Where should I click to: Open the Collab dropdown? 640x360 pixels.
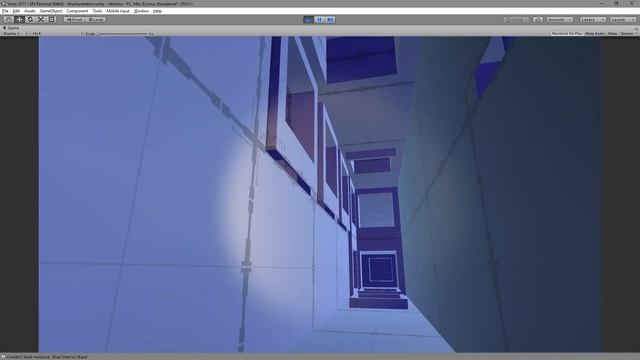point(517,20)
